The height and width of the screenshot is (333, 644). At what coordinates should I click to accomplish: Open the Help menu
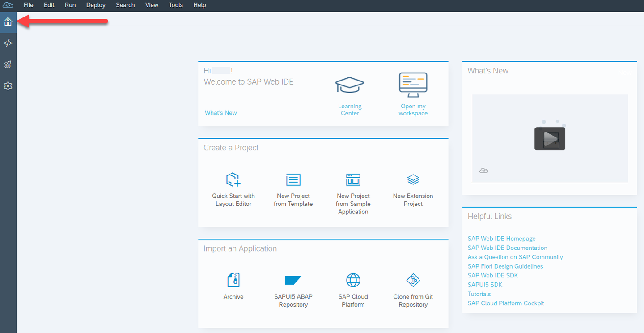200,5
